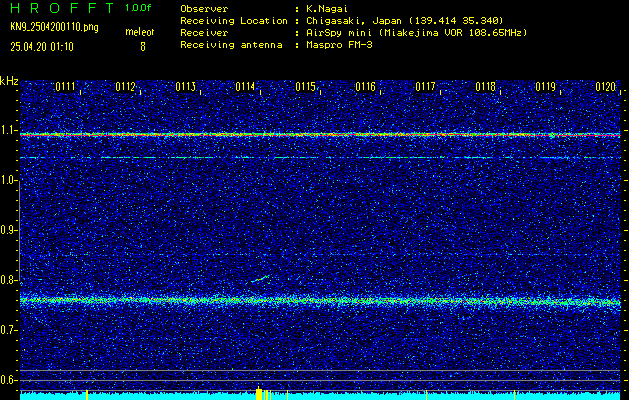
Task: Click the 0.8 kHz axis label
Action: click(8, 280)
